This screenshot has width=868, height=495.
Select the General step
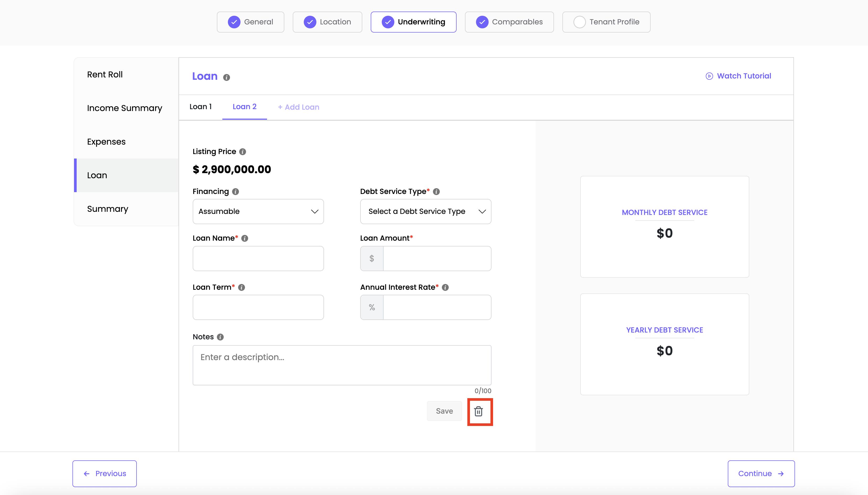coord(250,22)
